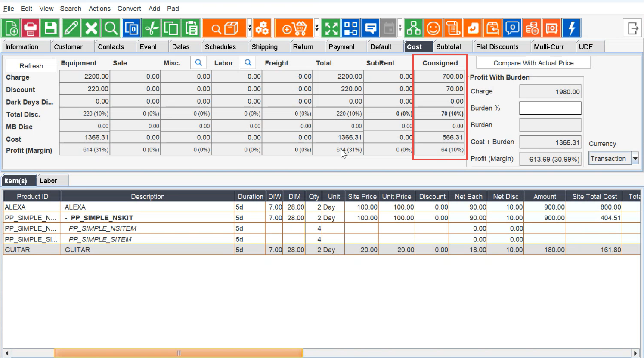
Task: Click the red print icon
Action: point(30,28)
